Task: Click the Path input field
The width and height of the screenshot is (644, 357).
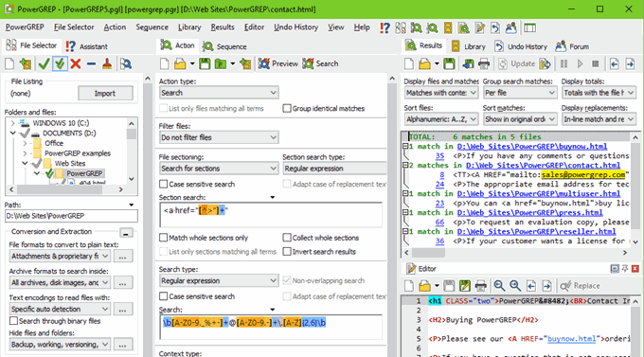Action: tap(71, 216)
